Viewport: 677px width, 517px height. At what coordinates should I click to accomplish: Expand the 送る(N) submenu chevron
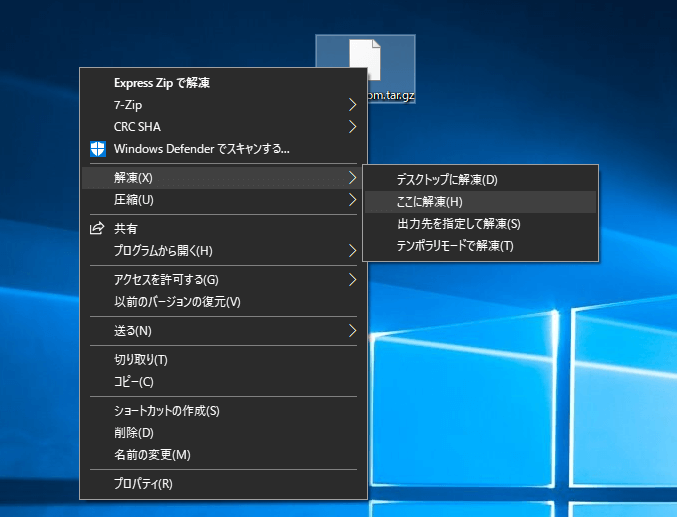[352, 331]
